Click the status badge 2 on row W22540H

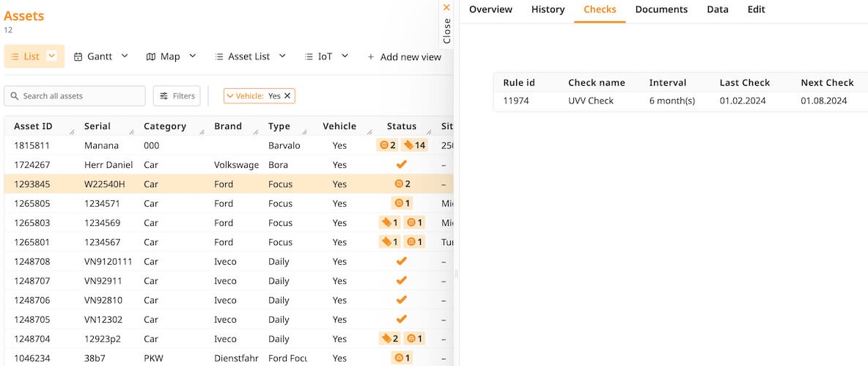click(402, 184)
